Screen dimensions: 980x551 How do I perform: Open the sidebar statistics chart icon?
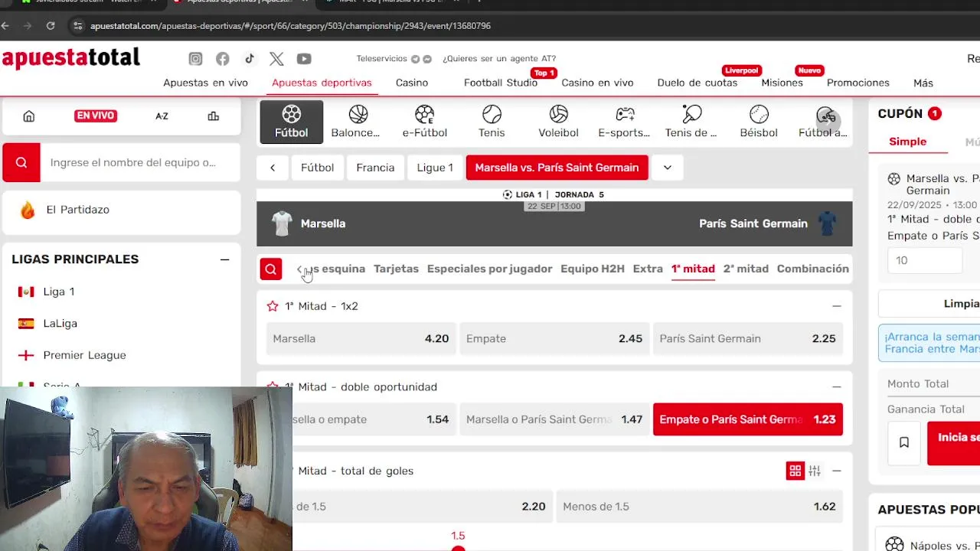pos(213,116)
